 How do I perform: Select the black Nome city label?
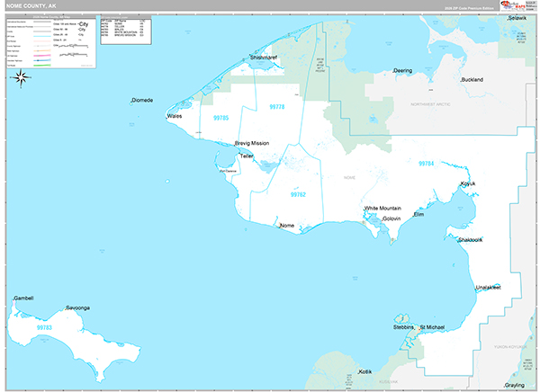tap(286, 226)
